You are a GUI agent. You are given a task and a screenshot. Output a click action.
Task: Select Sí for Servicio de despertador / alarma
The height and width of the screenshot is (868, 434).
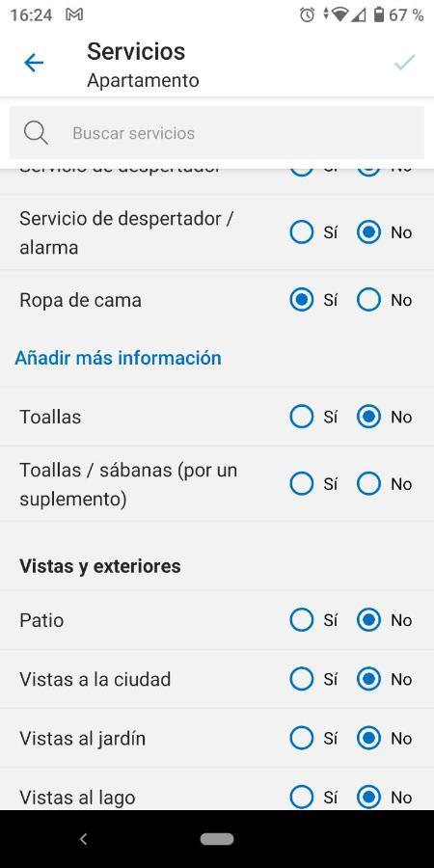(x=302, y=232)
